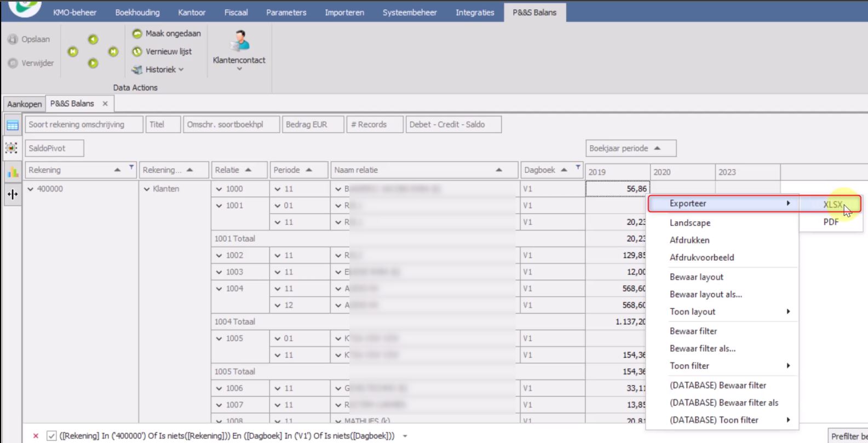Click the Prefilter button
This screenshot has width=868, height=443.
[x=848, y=436]
